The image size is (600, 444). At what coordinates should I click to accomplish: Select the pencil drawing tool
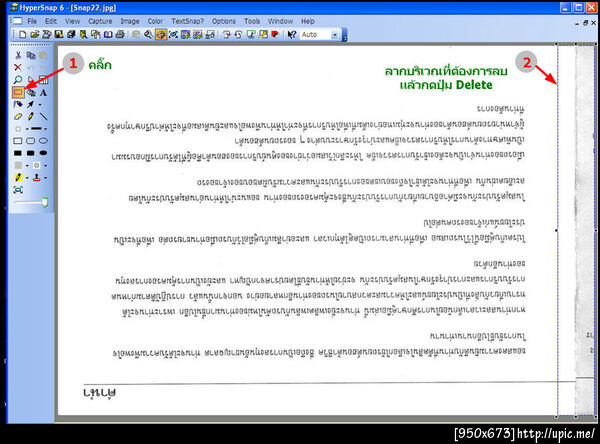31,116
